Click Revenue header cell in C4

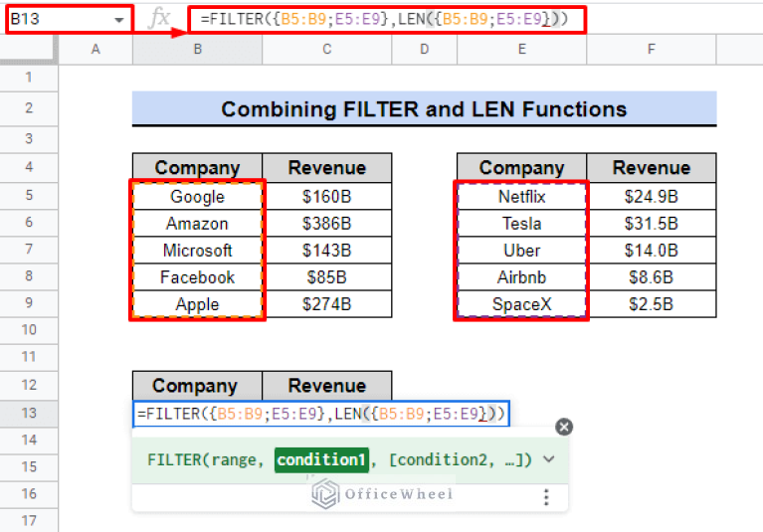point(327,168)
